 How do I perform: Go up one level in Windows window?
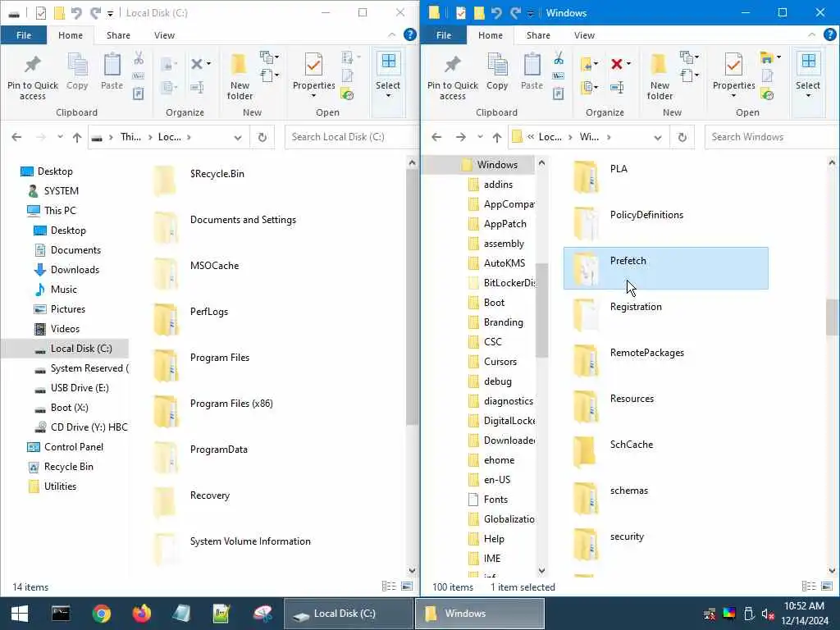point(496,137)
